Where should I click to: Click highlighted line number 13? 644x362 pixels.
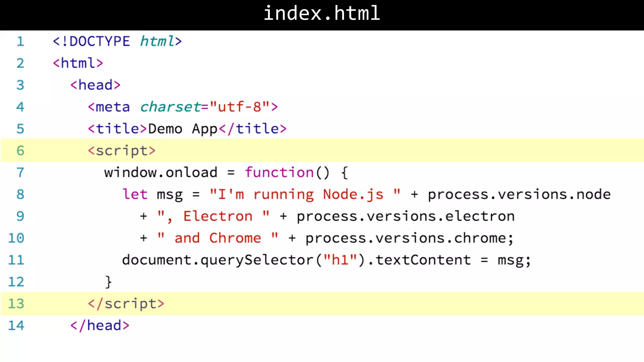pos(16,304)
